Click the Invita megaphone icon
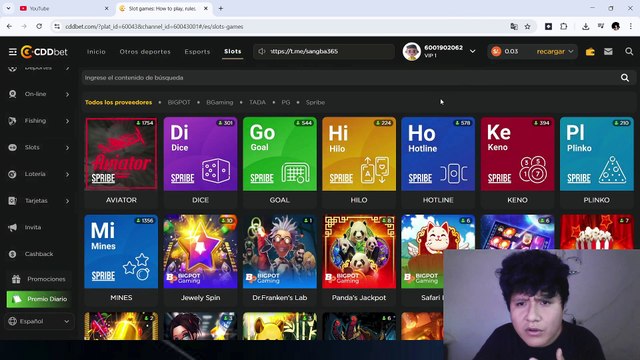 coord(13,227)
